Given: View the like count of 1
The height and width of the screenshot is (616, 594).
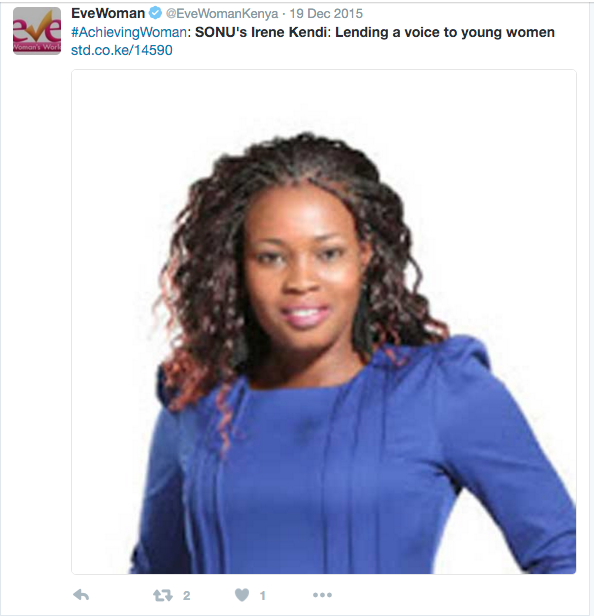Looking at the screenshot, I should click(263, 596).
